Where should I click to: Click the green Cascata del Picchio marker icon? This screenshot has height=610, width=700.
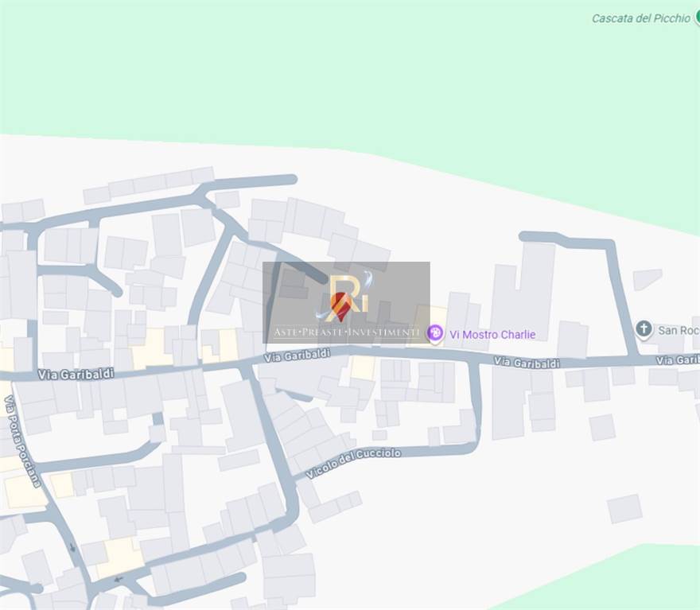click(x=697, y=17)
